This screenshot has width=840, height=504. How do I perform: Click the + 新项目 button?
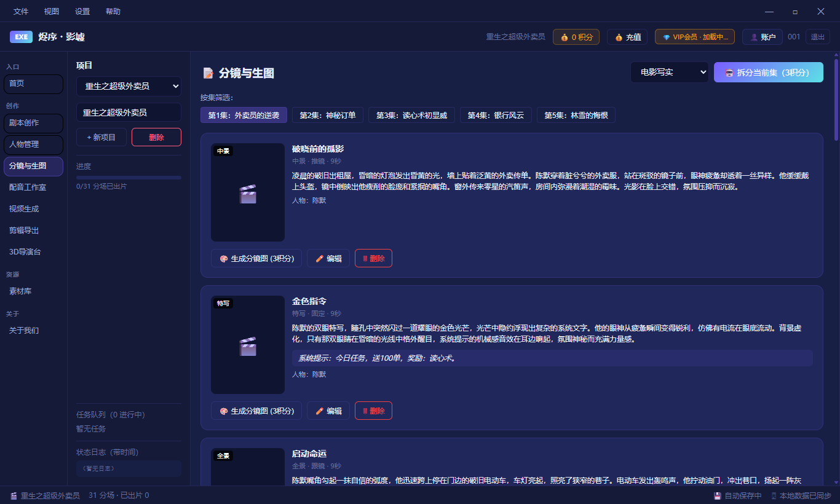pos(101,137)
